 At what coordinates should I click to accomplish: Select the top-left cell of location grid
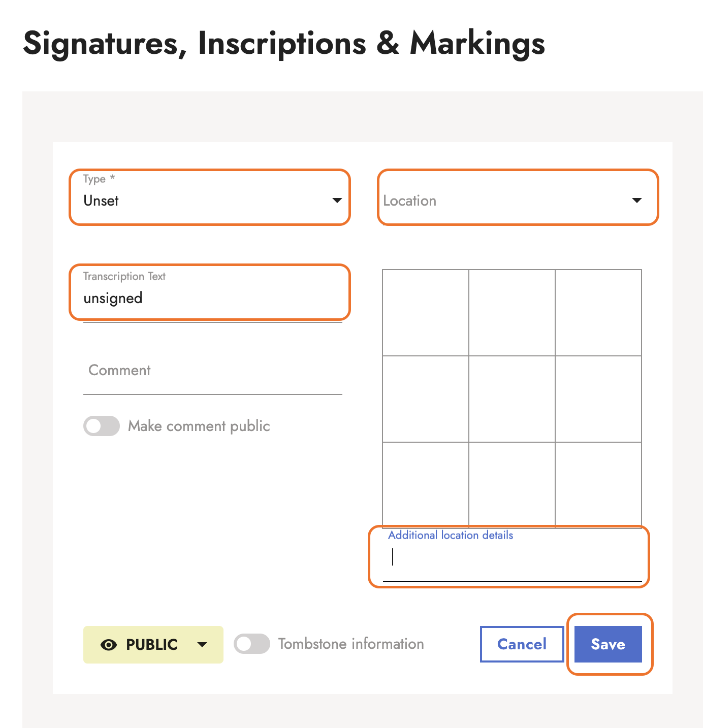(x=426, y=313)
